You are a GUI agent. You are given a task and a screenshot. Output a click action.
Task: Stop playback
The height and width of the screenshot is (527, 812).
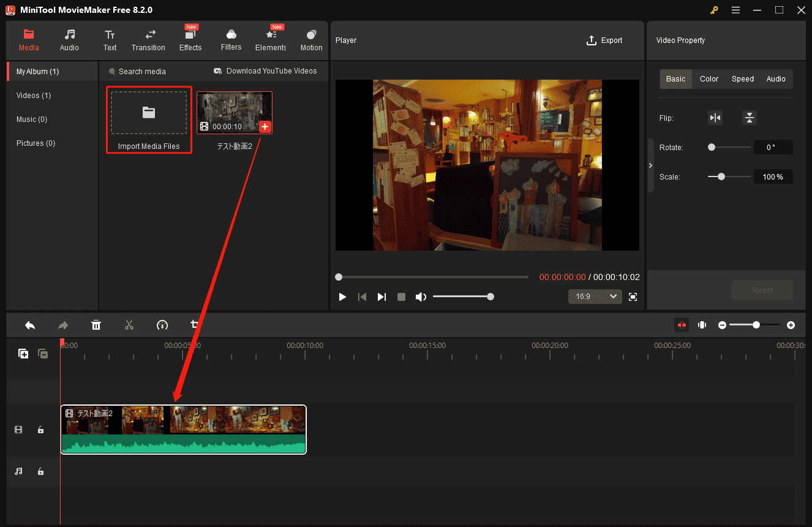(x=401, y=297)
